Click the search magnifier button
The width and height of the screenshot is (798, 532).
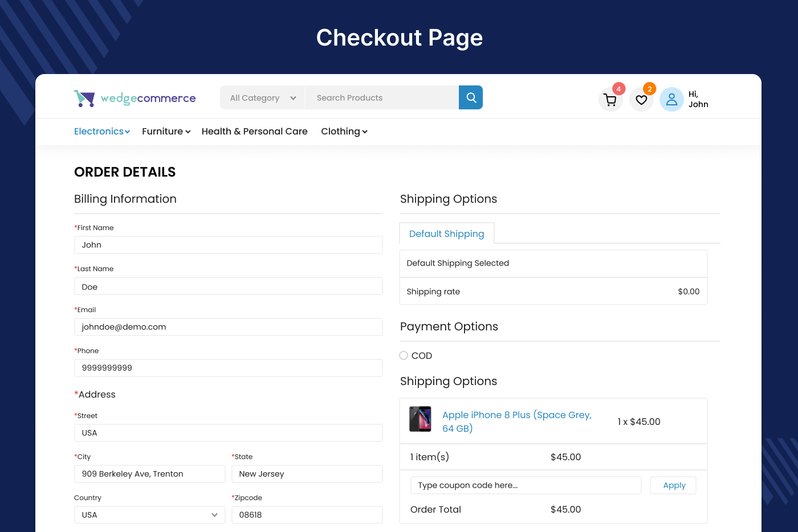(470, 97)
